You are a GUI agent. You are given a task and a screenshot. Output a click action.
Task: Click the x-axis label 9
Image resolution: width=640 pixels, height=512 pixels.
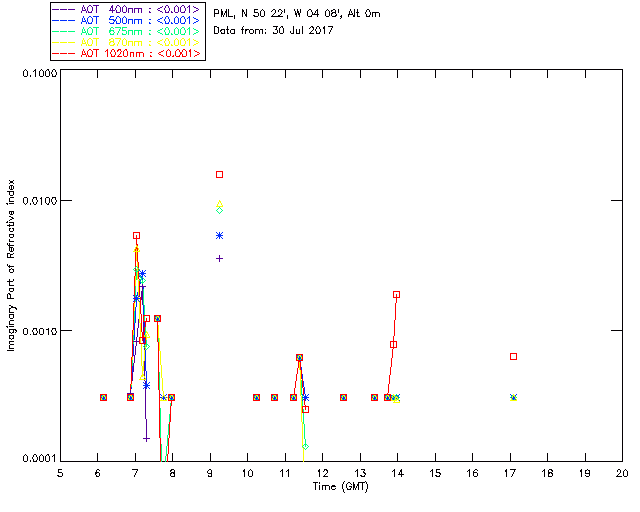(210, 473)
